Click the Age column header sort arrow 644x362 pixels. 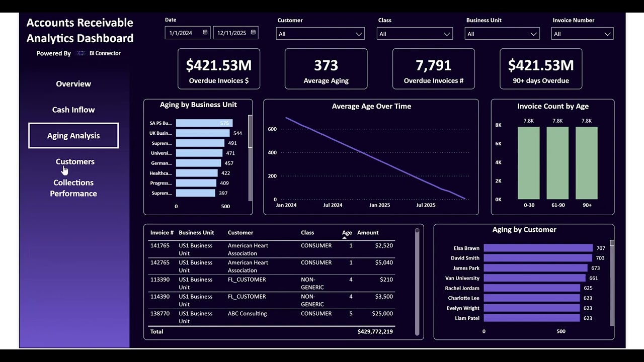(345, 237)
